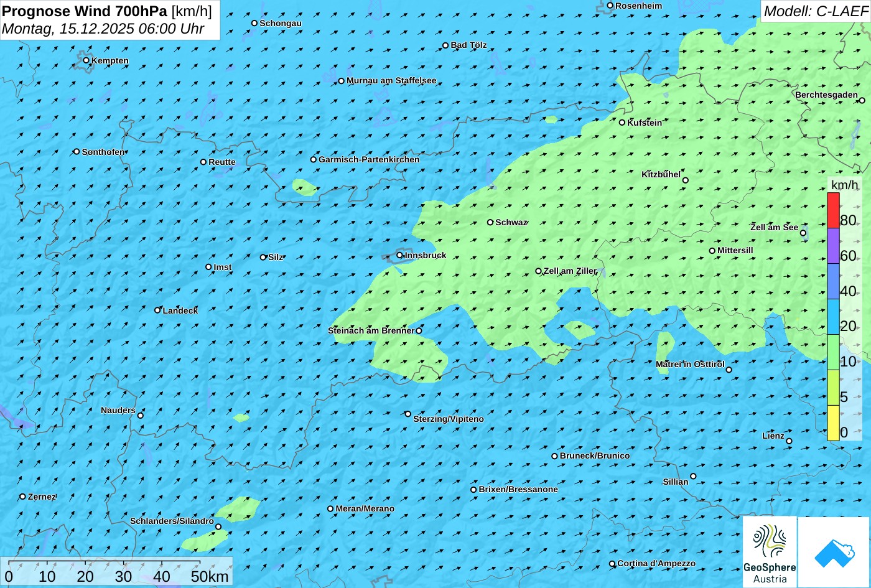Click the Sterzing/Vipiteno marker
This screenshot has width=871, height=588.
(x=408, y=414)
